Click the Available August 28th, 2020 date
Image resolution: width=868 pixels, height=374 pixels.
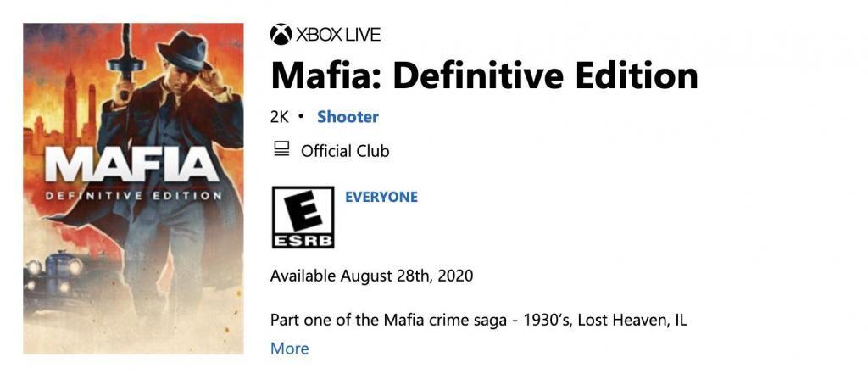tap(371, 276)
